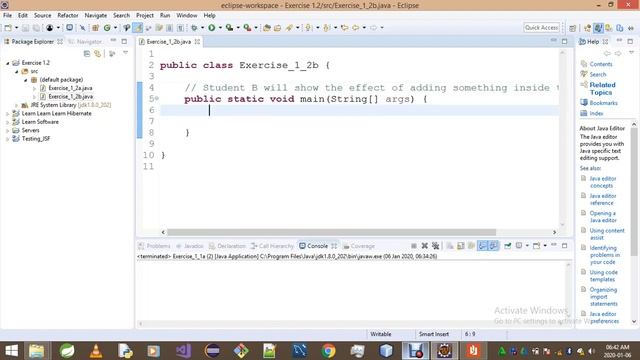Click Collapse All in Package Explorer
Image resolution: width=640 pixels, height=360 pixels.
point(87,53)
